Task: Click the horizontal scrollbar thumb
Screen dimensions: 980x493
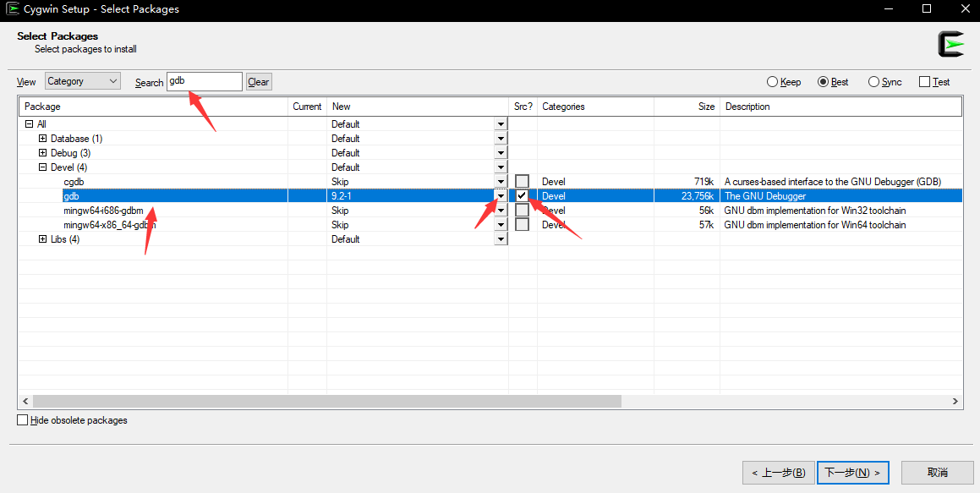Action: coord(327,401)
